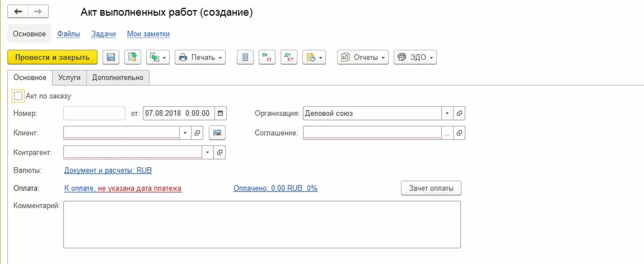Click the save document floppy icon
Image resolution: width=644 pixels, height=264 pixels.
[x=111, y=57]
